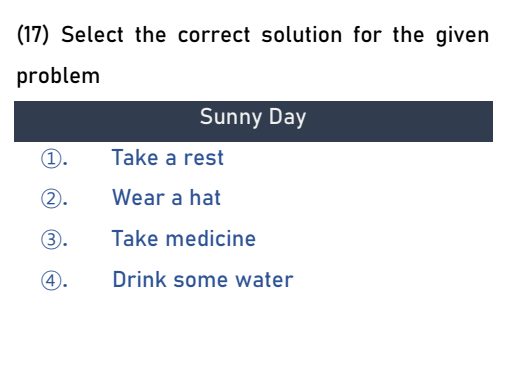Choose the "Take medicine" answer
The height and width of the screenshot is (375, 524).
click(184, 239)
